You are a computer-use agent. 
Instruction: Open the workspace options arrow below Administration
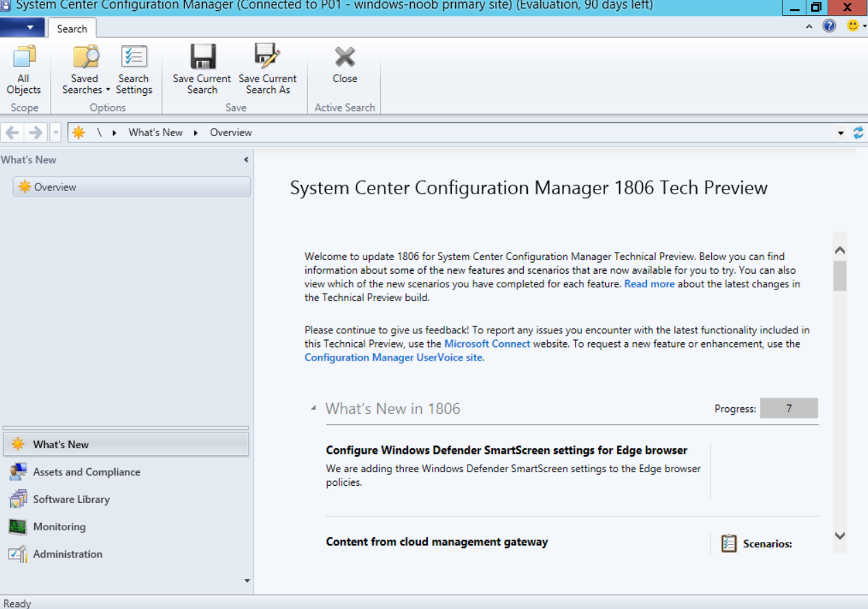click(247, 581)
